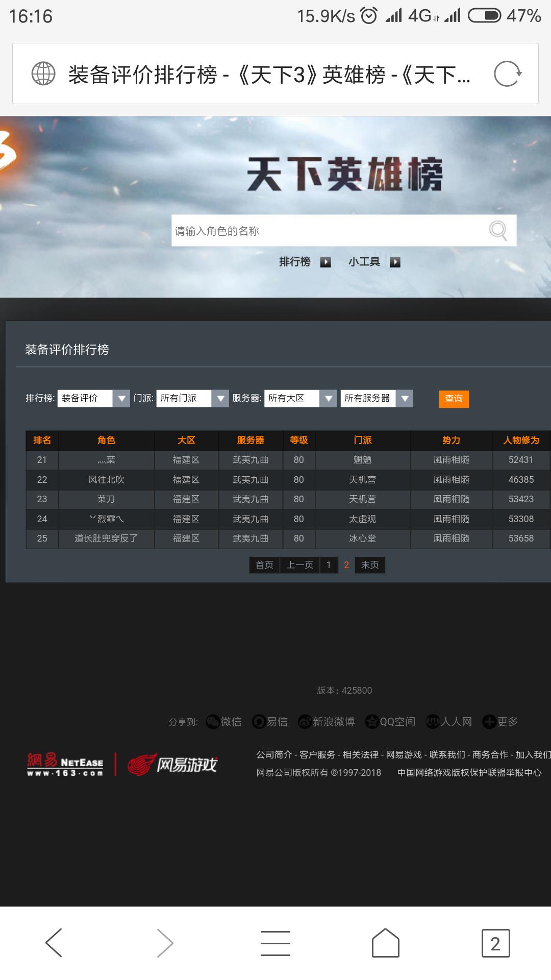The height and width of the screenshot is (980, 551).
Task: Select page 2 in pagination
Action: tap(346, 565)
